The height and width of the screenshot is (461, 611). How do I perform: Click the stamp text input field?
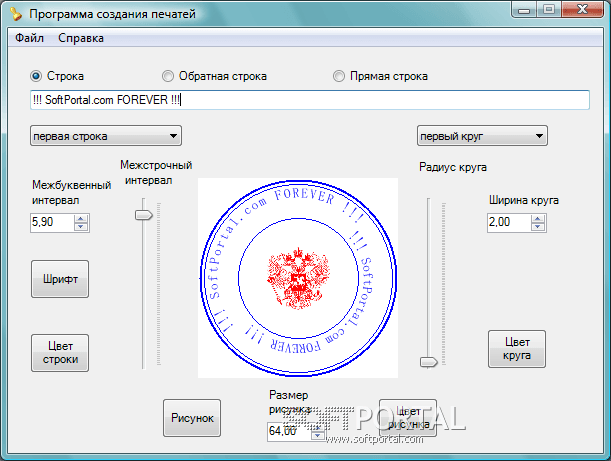click(x=310, y=100)
